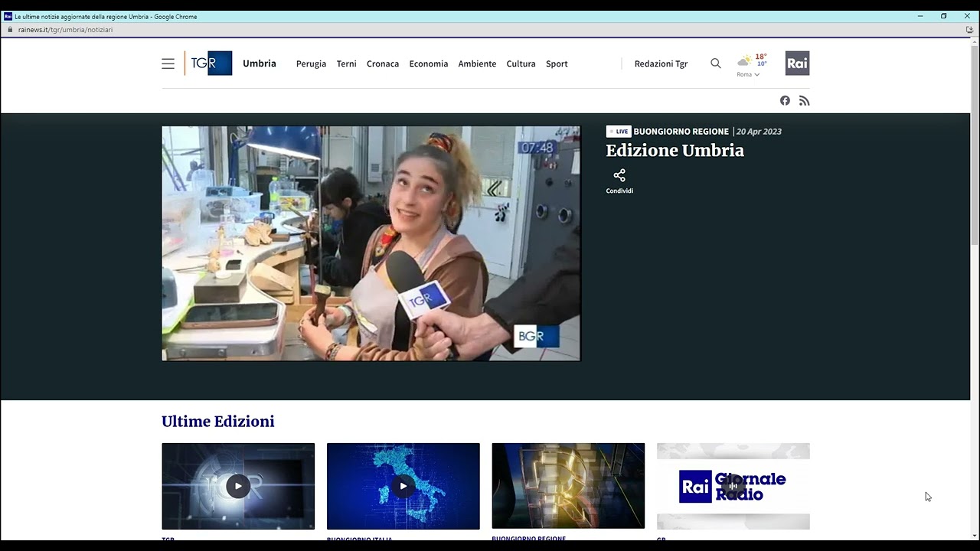The height and width of the screenshot is (551, 980).
Task: Open the TGR Facebook page icon
Action: (785, 100)
